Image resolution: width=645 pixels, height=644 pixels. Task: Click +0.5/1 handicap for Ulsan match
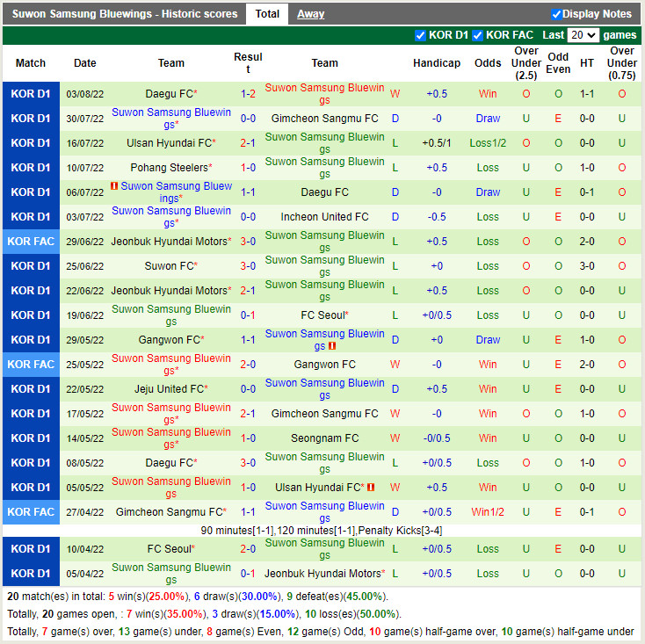point(437,143)
